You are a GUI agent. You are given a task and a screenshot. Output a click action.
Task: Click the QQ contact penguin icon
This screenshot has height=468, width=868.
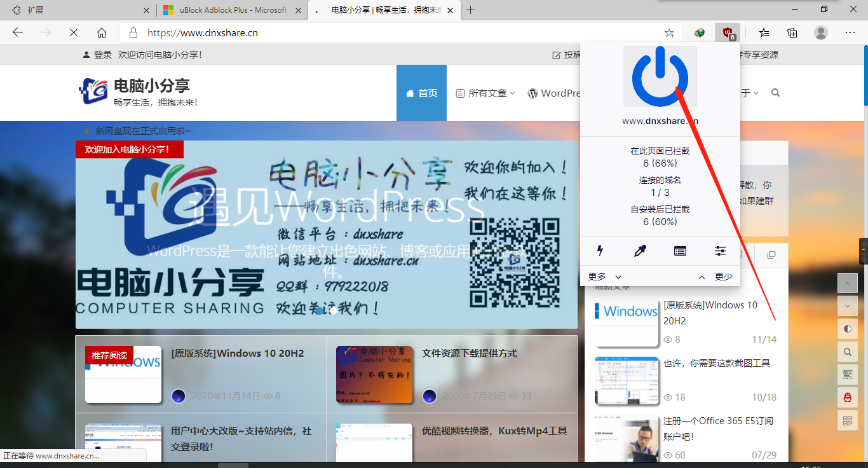[848, 397]
